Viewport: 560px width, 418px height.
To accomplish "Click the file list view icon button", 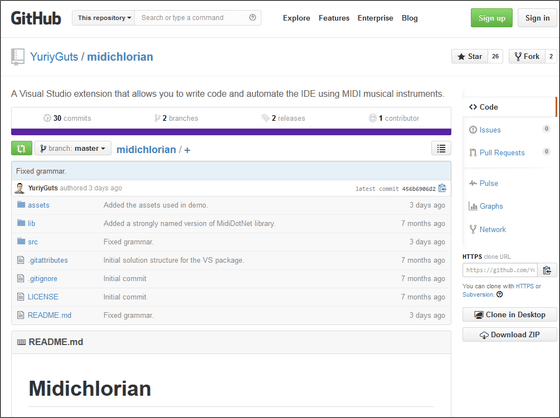I will point(441,148).
